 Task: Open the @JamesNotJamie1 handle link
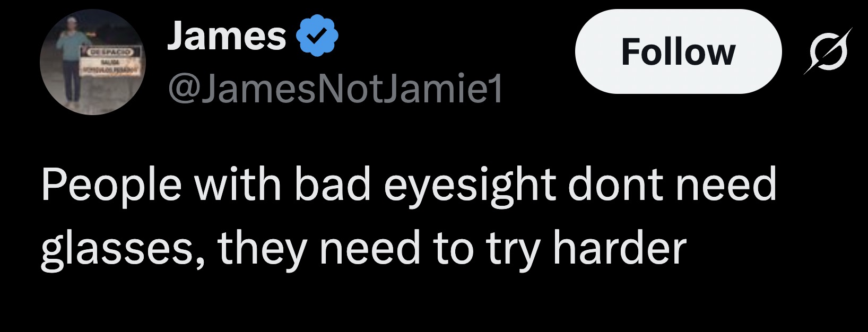(x=335, y=89)
